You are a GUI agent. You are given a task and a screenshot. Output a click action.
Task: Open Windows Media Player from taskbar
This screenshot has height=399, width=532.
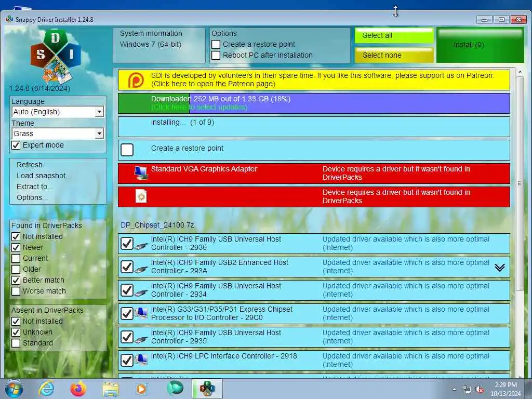point(141,389)
